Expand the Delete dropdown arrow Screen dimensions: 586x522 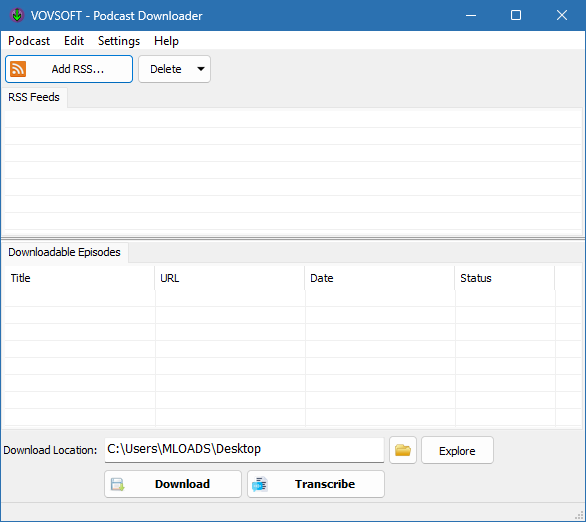coord(201,69)
